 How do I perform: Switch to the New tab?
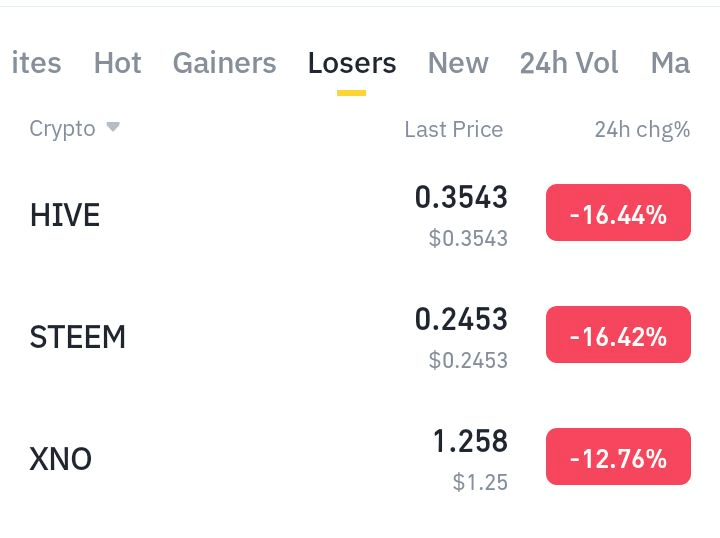pos(458,63)
